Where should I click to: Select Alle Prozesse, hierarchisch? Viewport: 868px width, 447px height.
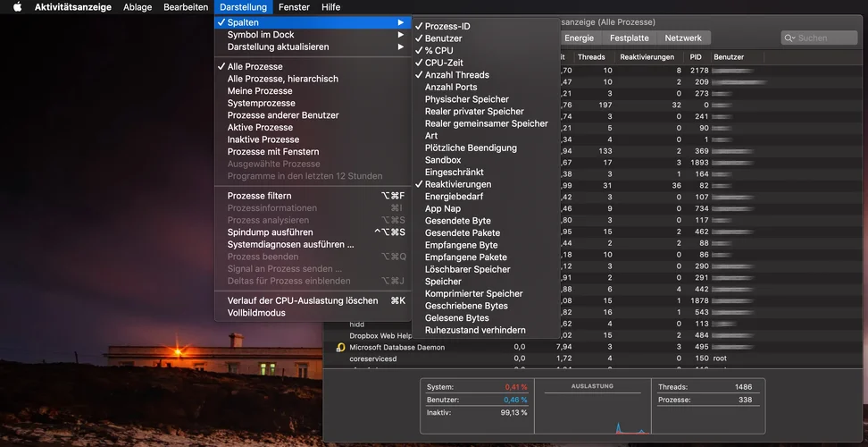282,79
